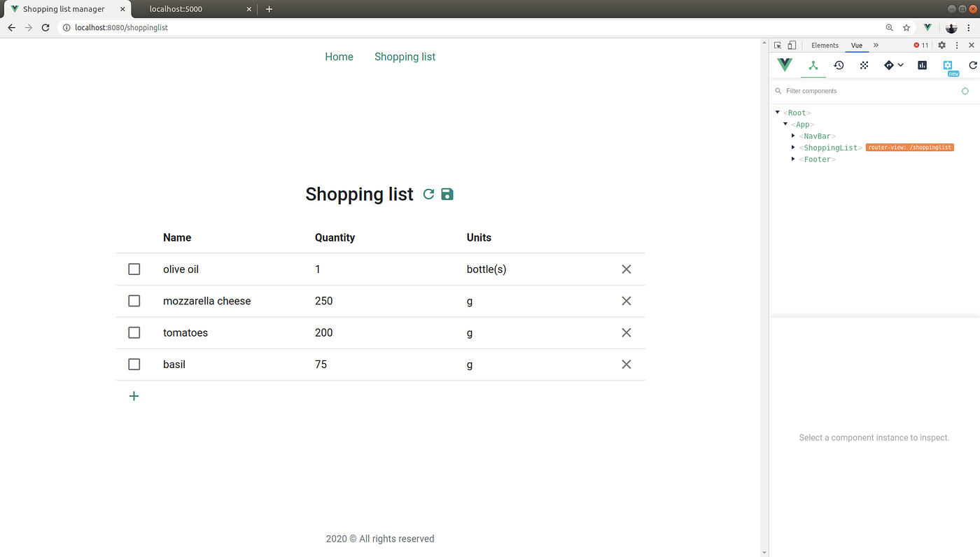Select the ShoppingList component in tree
980x557 pixels.
830,148
